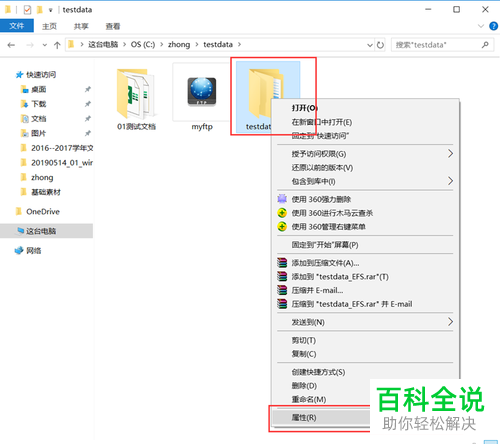Click 360管理右键菜单 icon in context menu
Image resolution: width=500 pixels, height=444 pixels.
(282, 227)
